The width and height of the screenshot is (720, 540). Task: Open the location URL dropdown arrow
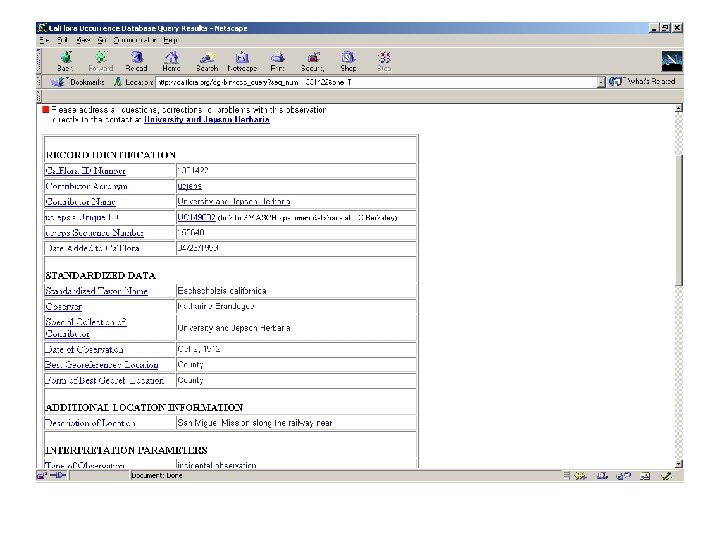click(x=601, y=82)
